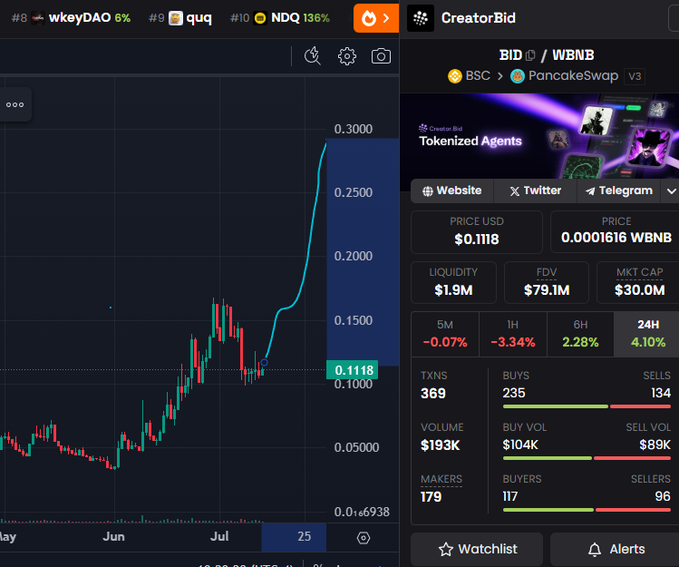The image size is (679, 567).
Task: Click the Jun label on time axis
Action: (113, 537)
